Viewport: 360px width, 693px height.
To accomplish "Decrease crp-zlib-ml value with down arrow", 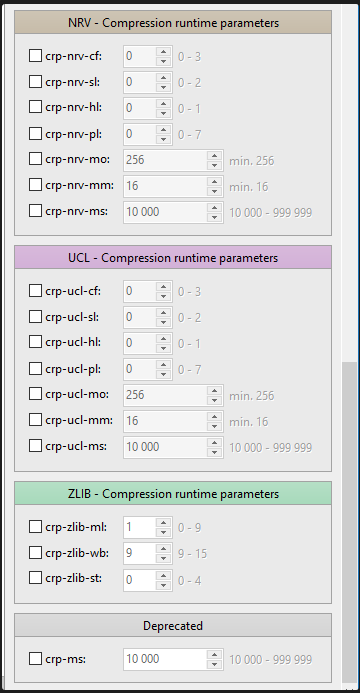I will click(163, 533).
